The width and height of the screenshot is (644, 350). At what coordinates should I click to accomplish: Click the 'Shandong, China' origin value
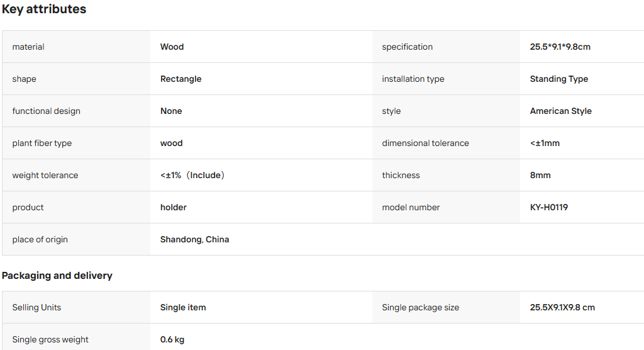[195, 239]
